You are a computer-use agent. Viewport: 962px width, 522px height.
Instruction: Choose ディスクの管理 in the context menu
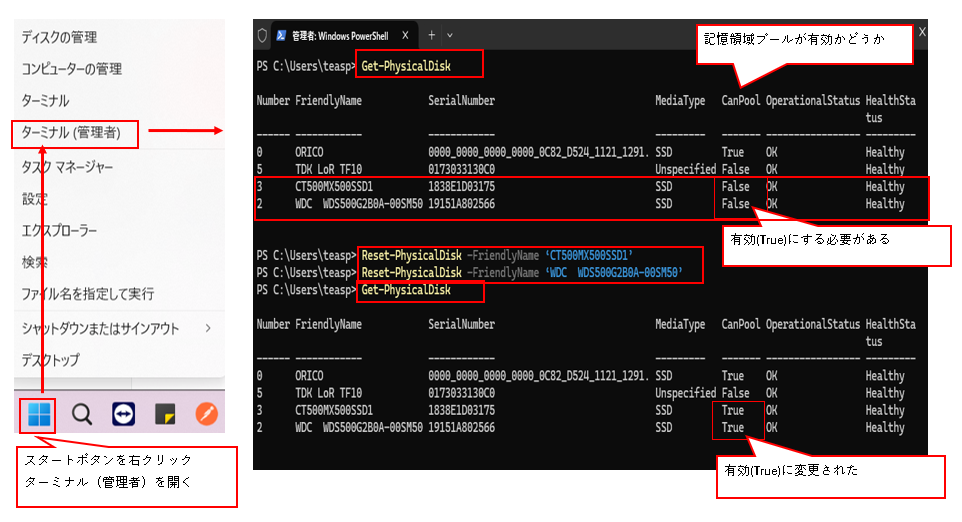click(60, 37)
